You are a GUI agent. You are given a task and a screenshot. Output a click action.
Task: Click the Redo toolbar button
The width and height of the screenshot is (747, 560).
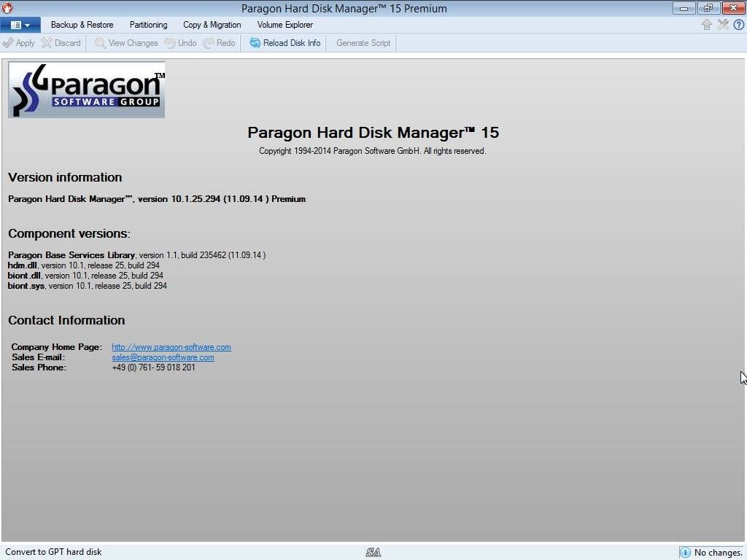219,43
